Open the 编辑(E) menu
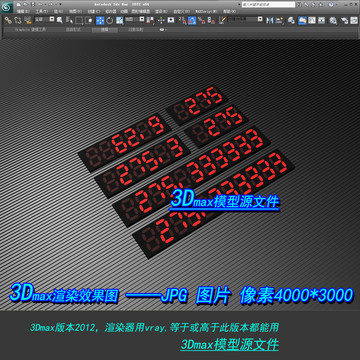Viewport: 360px width, 360px height. [23, 11]
